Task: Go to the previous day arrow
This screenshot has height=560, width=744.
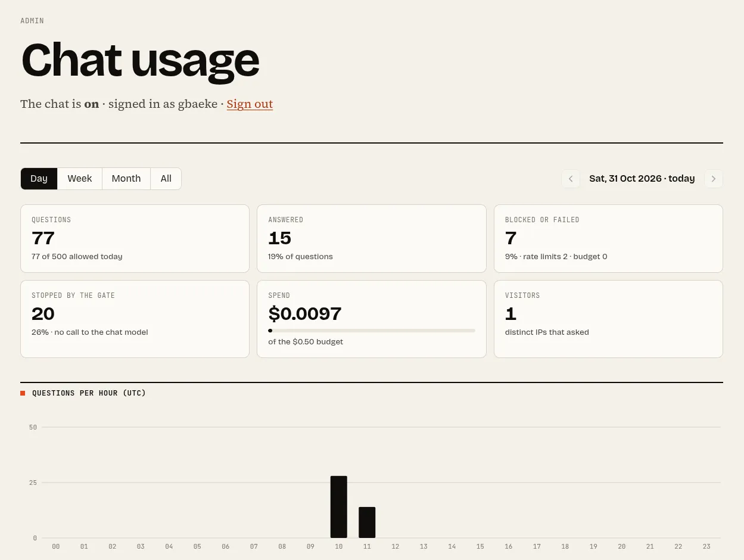Action: [571, 179]
